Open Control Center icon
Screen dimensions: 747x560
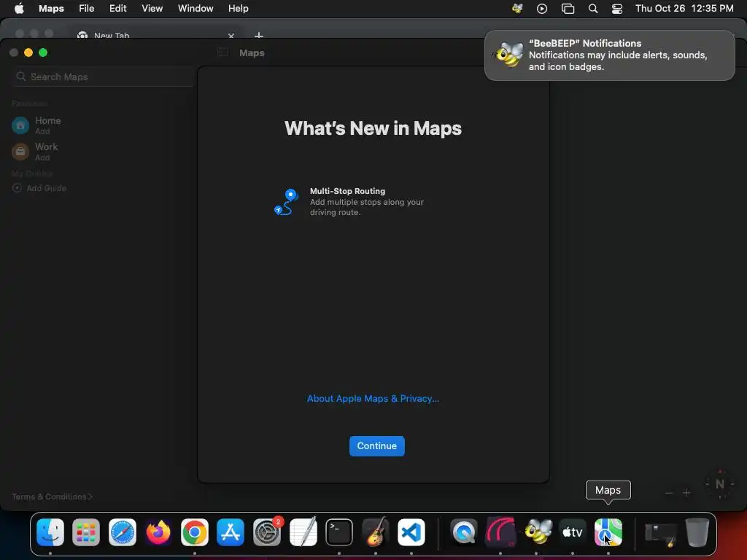tap(617, 9)
